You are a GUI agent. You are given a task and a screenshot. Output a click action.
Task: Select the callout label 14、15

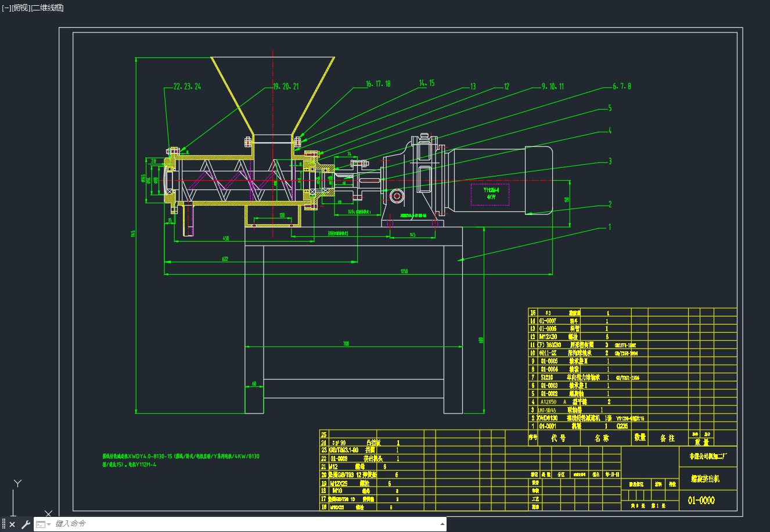[x=427, y=83]
